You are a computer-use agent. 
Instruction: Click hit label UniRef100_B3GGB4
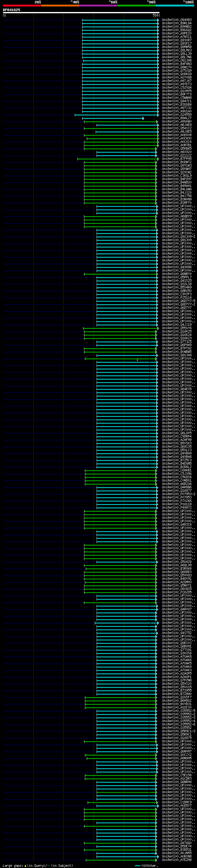coord(177,104)
